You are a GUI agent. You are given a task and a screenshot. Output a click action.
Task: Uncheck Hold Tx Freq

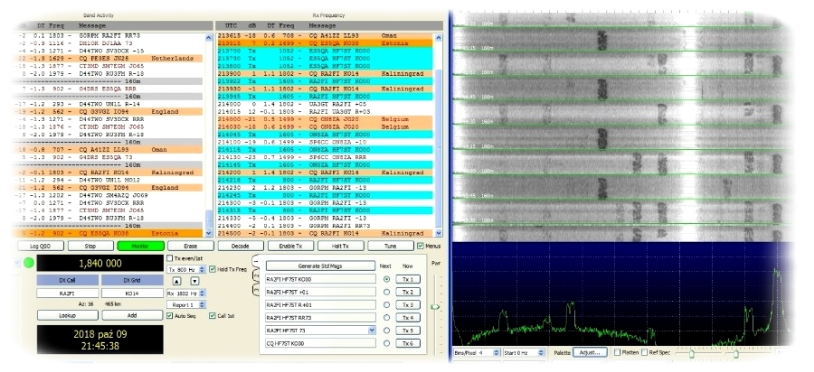(212, 269)
